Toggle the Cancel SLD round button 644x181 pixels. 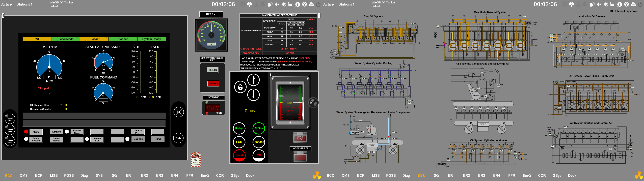click(10, 130)
